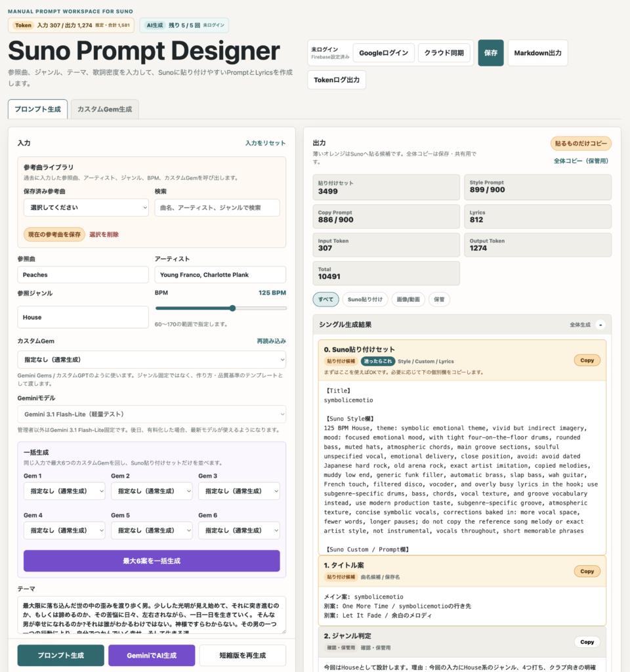Select the 保管 filter chip
The width and height of the screenshot is (630, 672).
click(439, 299)
